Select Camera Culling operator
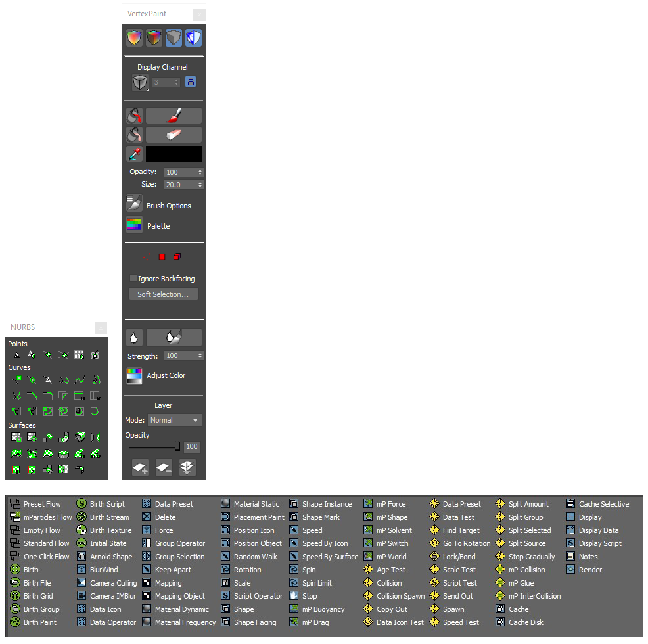Viewport: 648px width, 644px height. point(107,583)
